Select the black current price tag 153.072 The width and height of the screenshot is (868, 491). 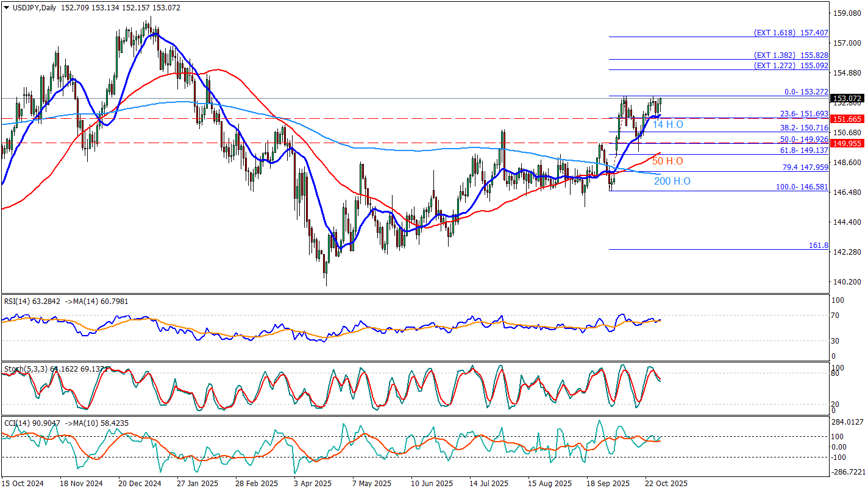click(x=847, y=98)
